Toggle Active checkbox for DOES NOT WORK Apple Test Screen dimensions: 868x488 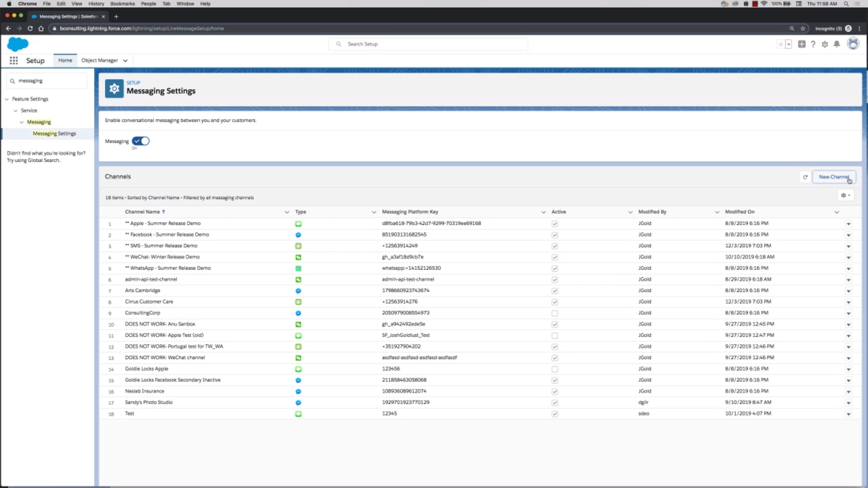[x=555, y=336]
